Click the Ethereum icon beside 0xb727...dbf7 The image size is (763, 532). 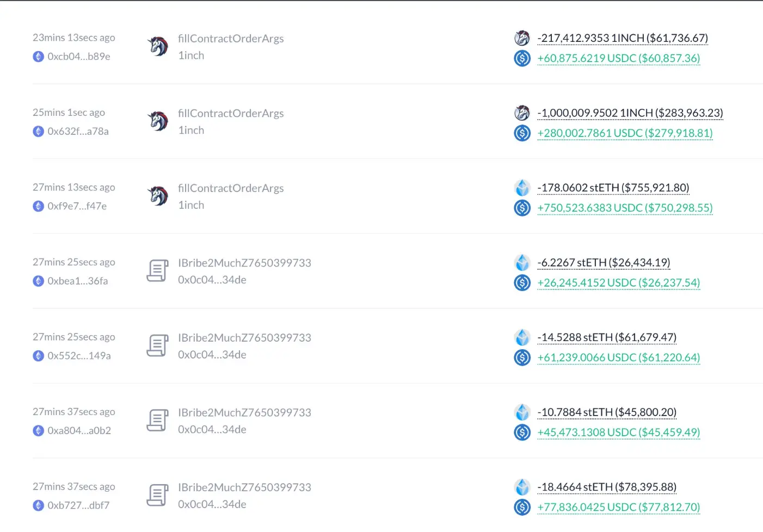(38, 505)
